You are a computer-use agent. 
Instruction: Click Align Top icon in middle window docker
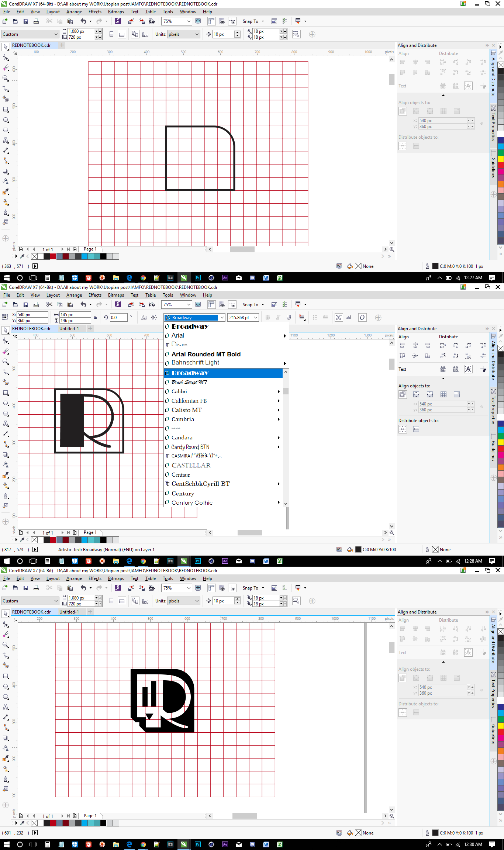(x=403, y=356)
